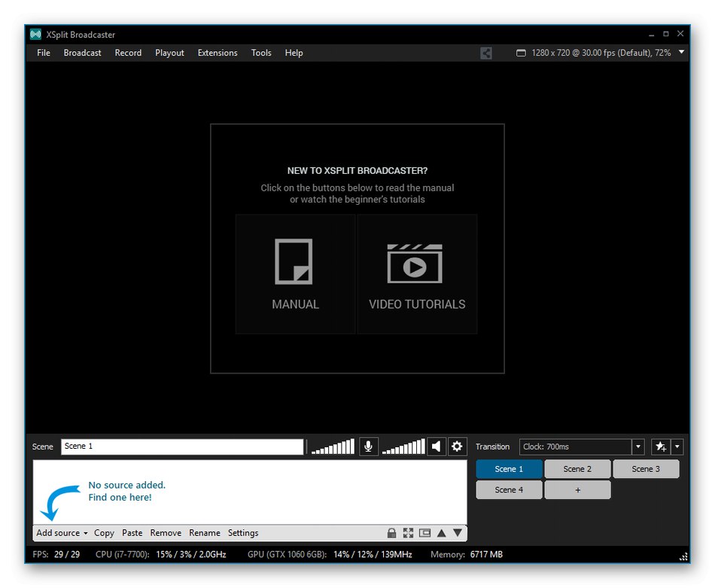Toggle the source lock icon
The image size is (715, 588).
pyautogui.click(x=391, y=533)
